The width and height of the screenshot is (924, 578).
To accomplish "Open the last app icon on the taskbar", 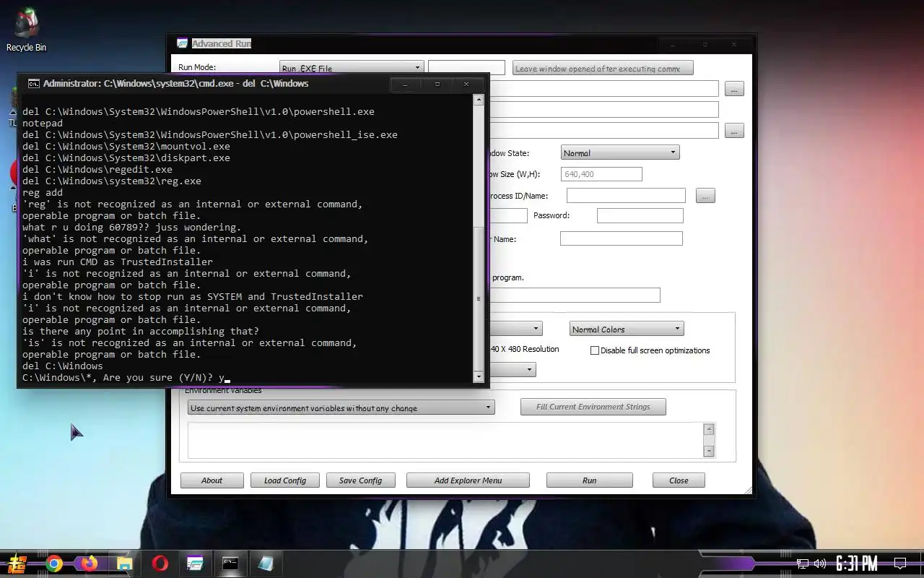I will pos(266,564).
